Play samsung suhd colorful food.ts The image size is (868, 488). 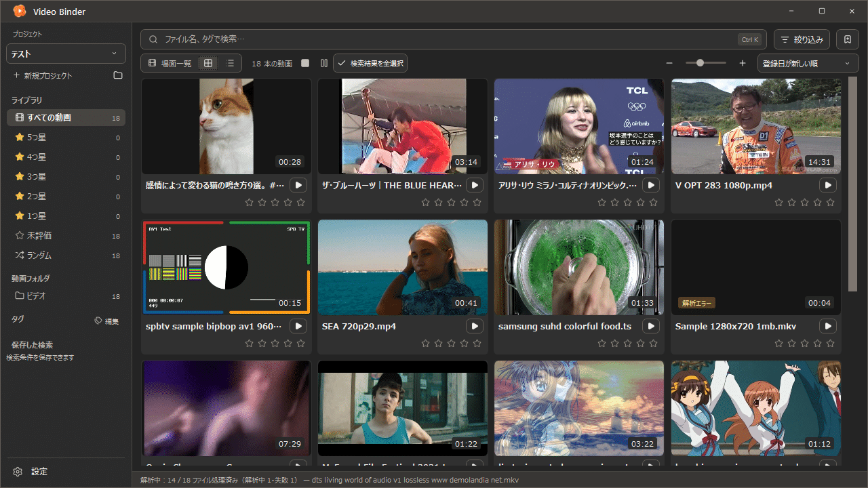click(651, 326)
